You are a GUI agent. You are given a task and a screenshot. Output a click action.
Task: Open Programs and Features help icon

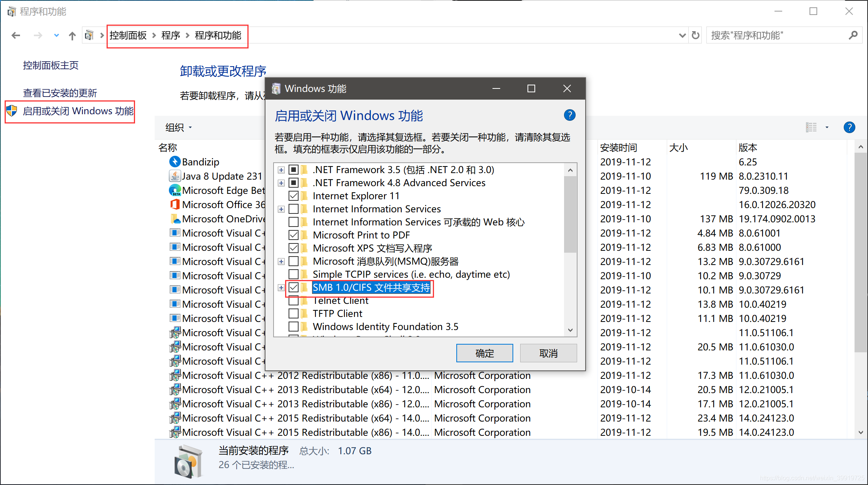tap(849, 127)
